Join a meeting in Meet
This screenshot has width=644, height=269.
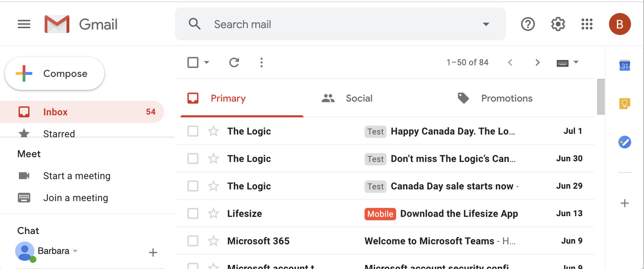(75, 198)
